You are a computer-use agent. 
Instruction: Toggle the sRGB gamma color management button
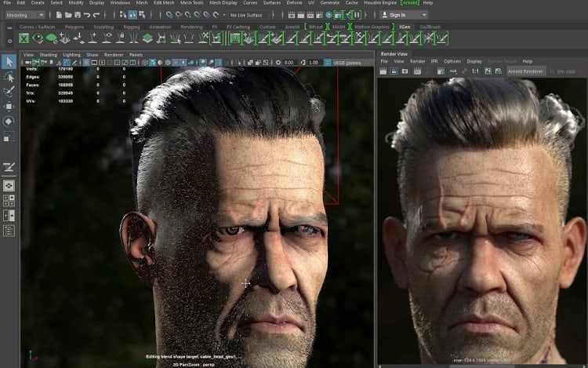pos(328,62)
